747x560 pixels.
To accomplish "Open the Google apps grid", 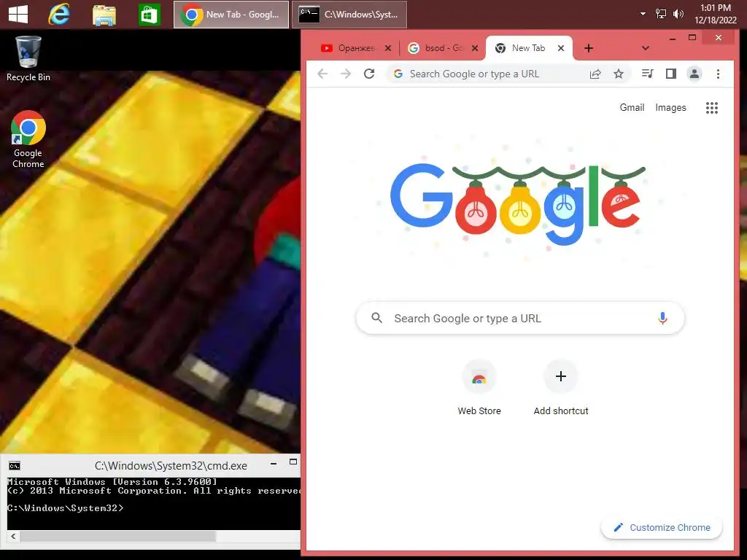I will (x=712, y=108).
